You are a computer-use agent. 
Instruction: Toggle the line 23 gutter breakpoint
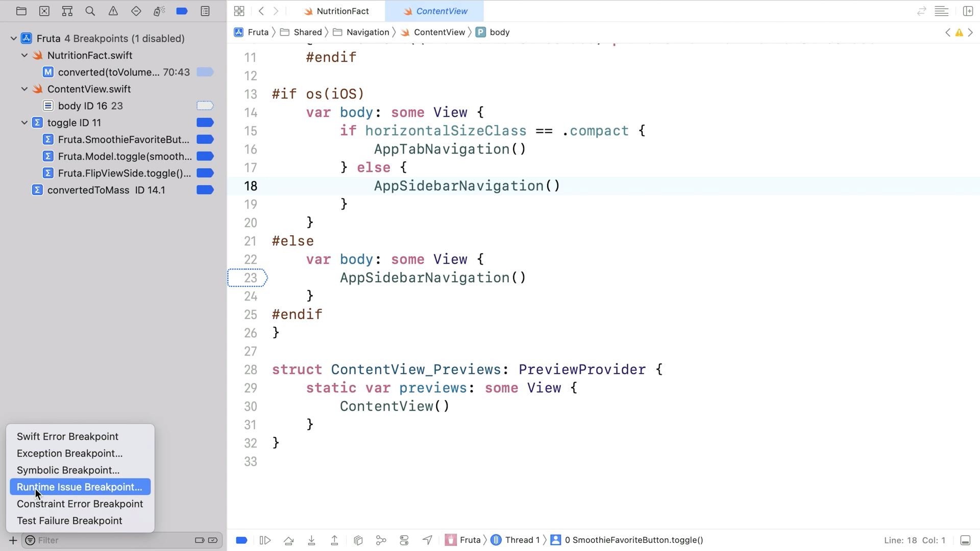(248, 278)
